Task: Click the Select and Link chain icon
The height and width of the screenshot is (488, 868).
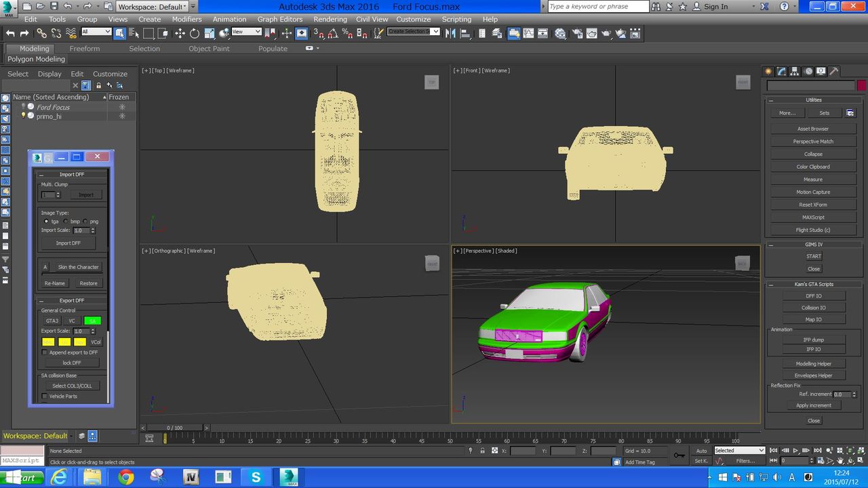Action: (x=42, y=33)
